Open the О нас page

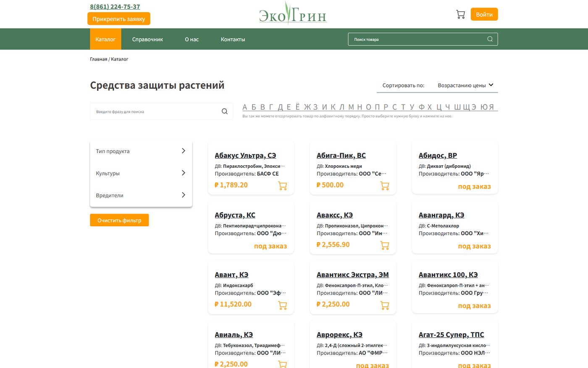click(x=192, y=39)
